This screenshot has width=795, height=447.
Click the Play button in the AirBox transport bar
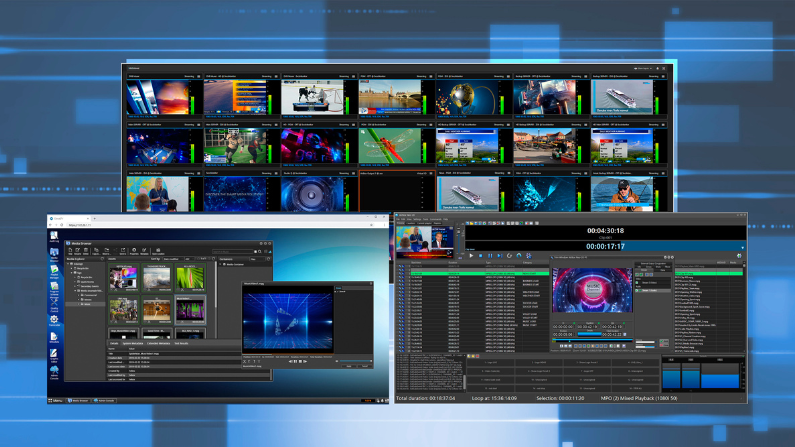pos(471,255)
